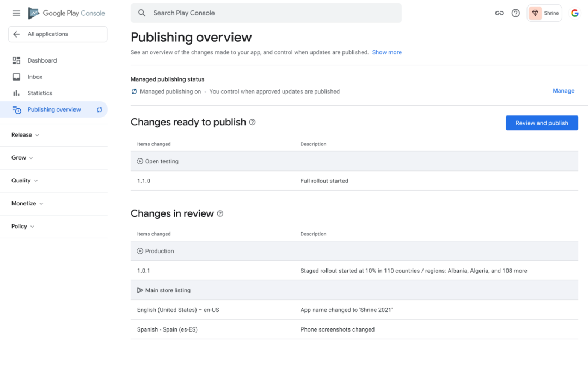Screen dimensions: 588x367
Task: Click help icon next to Changes in review
Action: click(220, 214)
